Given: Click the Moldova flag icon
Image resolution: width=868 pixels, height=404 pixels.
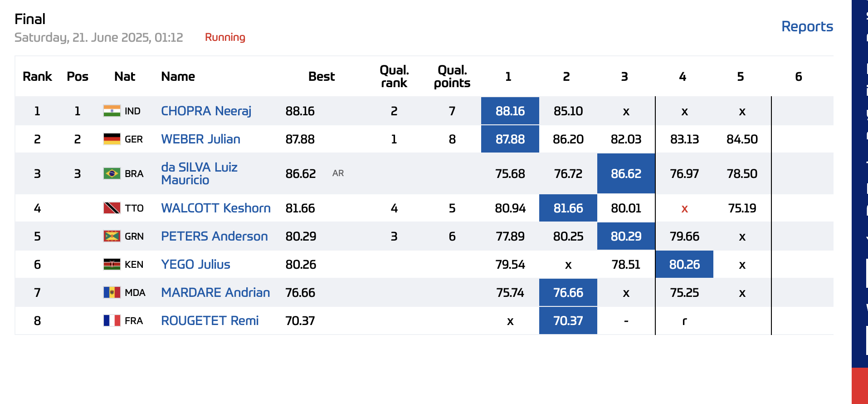Looking at the screenshot, I should 112,292.
